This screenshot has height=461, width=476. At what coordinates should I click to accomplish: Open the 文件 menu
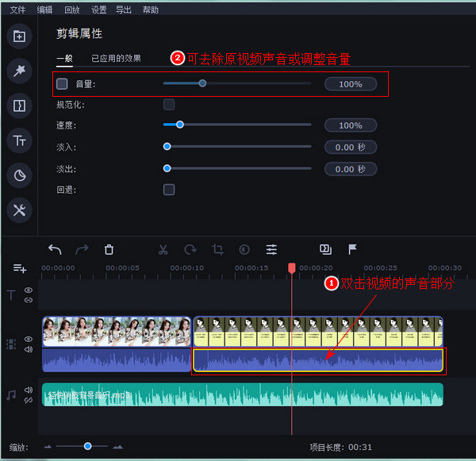18,10
